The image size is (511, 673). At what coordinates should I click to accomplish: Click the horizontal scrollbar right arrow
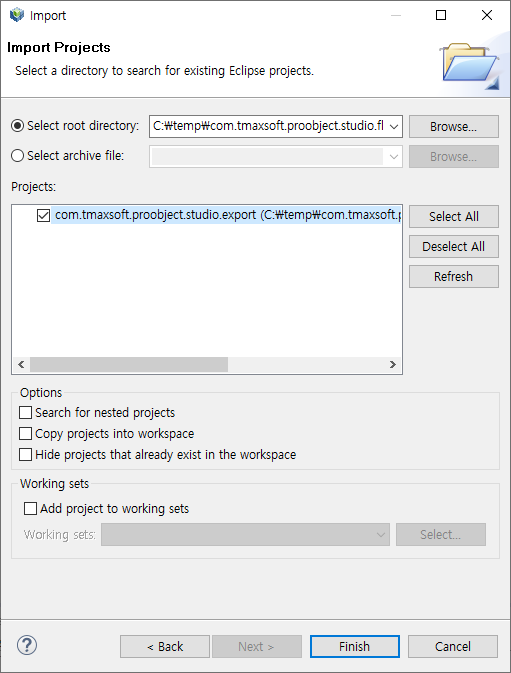point(393,364)
